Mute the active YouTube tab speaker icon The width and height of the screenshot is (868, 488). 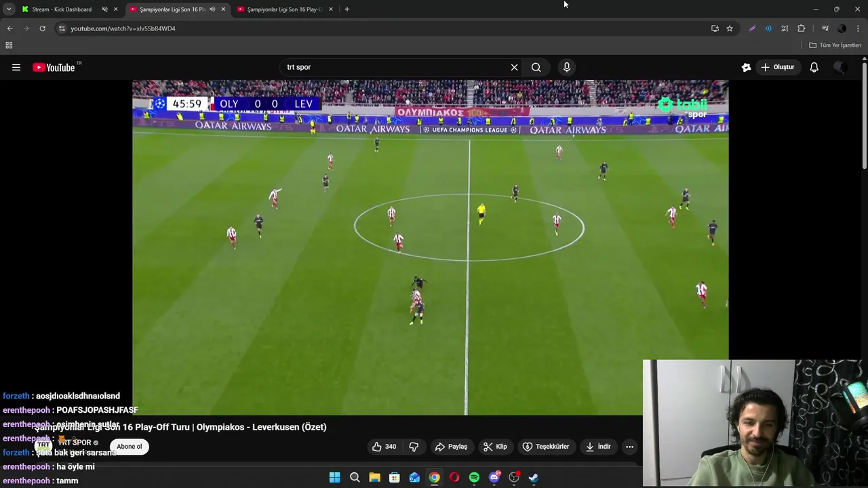[x=212, y=9]
